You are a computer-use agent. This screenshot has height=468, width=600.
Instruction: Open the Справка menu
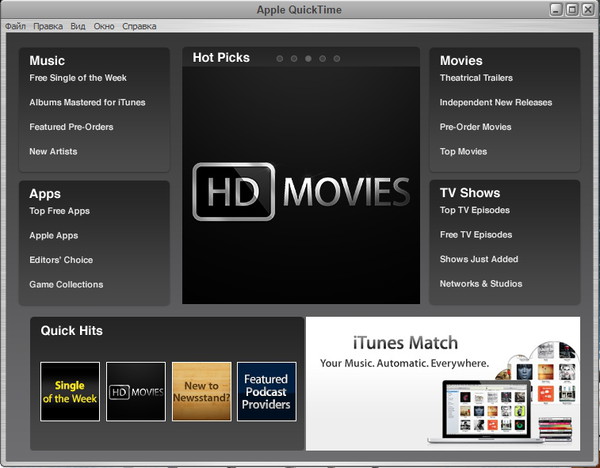(x=139, y=26)
